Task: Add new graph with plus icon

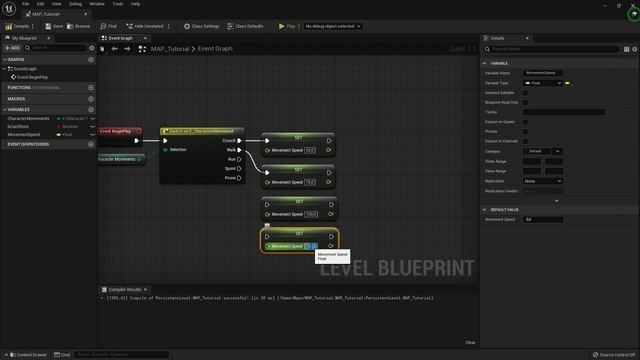Action: [91, 60]
